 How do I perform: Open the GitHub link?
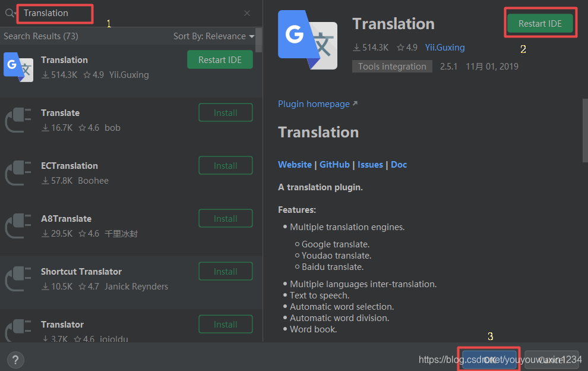tap(334, 165)
